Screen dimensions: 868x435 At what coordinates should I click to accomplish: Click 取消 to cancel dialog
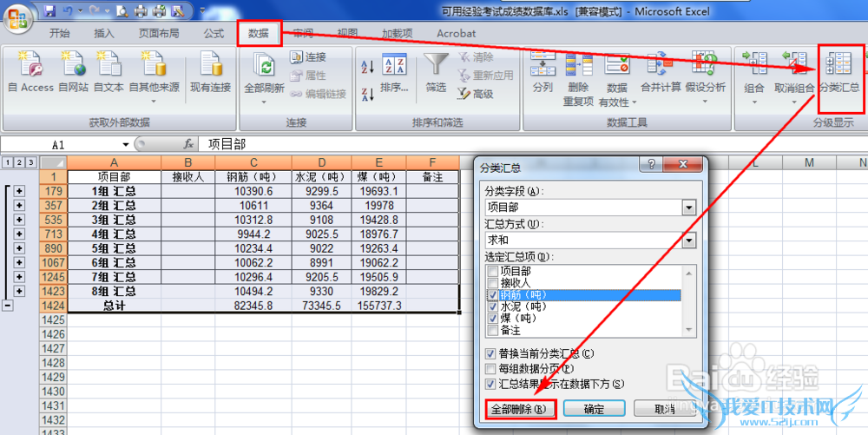pyautogui.click(x=664, y=409)
